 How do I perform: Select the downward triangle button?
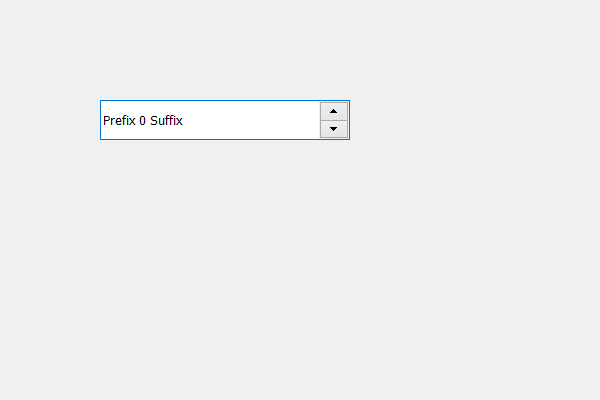334,129
